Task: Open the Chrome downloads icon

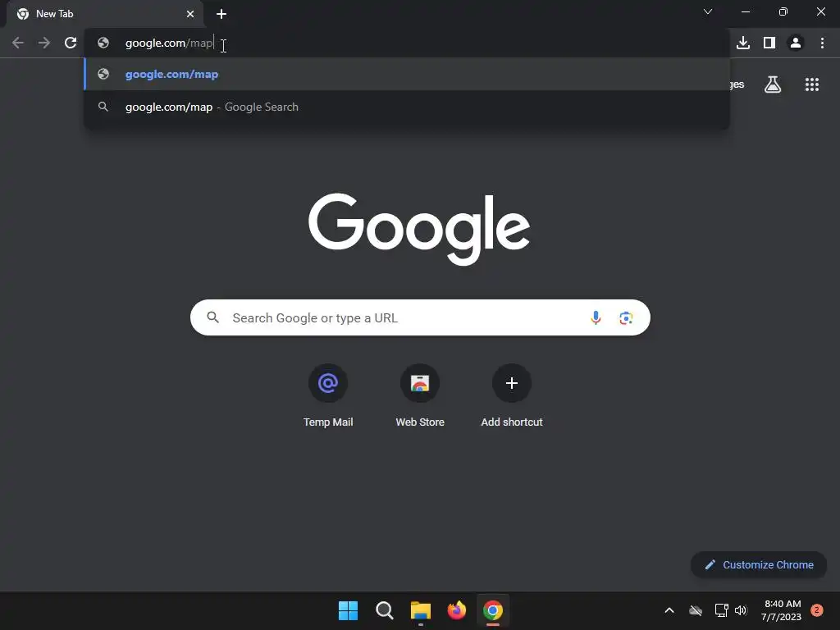Action: 743,43
